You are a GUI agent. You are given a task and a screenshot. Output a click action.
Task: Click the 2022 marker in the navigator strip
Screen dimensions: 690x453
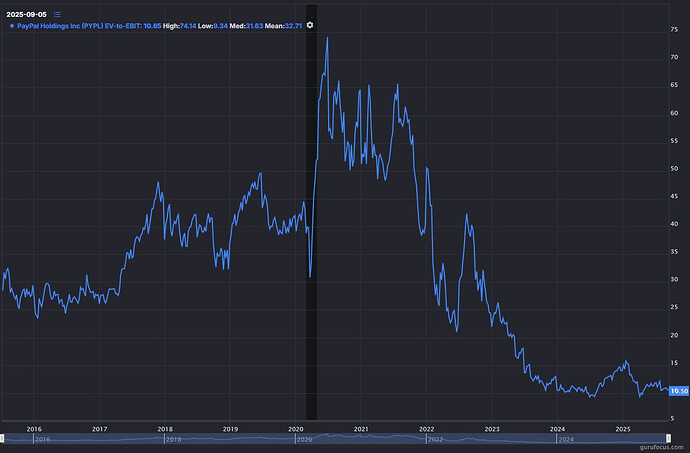(x=434, y=439)
